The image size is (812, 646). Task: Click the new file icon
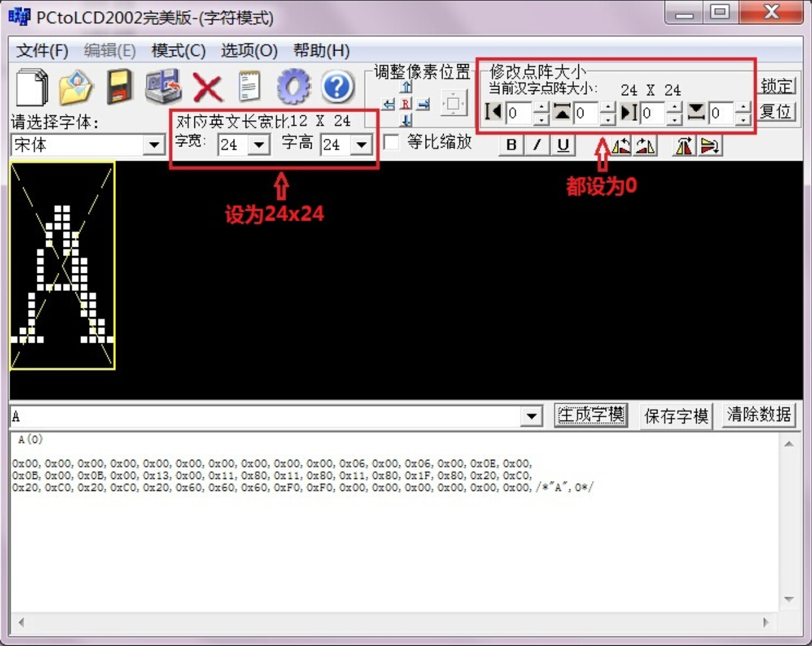(x=31, y=87)
